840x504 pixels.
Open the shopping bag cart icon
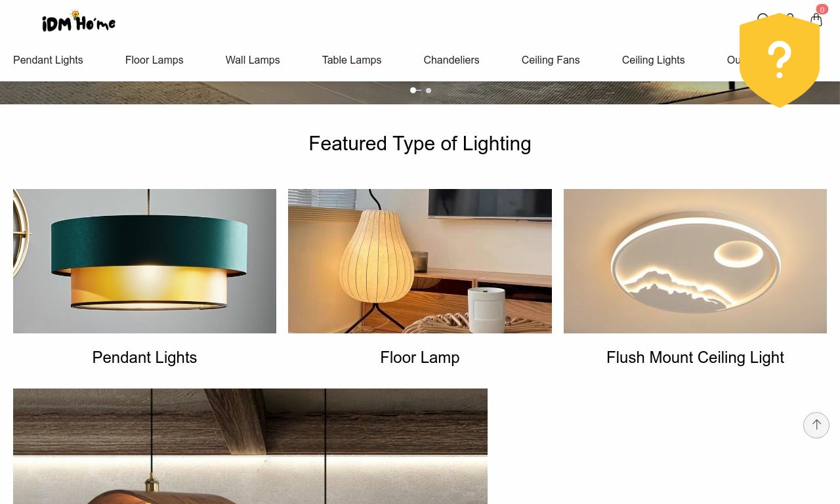coord(816,20)
